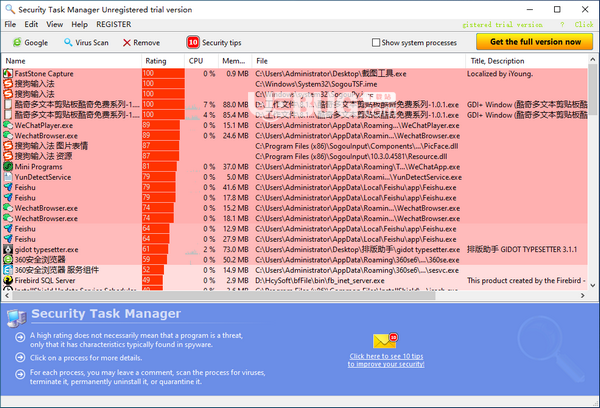Click the vertical scrollbar down arrow

[593, 286]
